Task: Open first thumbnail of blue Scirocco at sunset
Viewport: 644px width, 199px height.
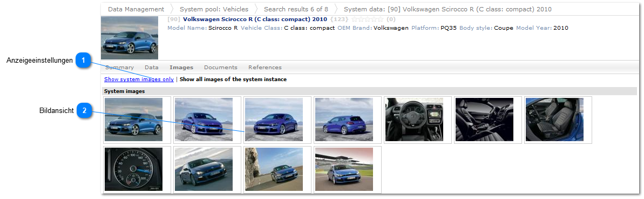Action: point(133,120)
